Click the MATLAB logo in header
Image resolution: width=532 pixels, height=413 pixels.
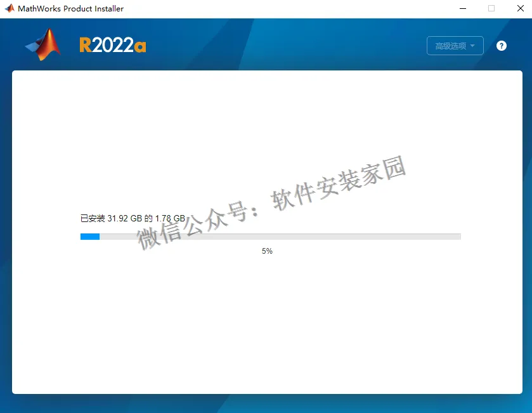pos(43,45)
